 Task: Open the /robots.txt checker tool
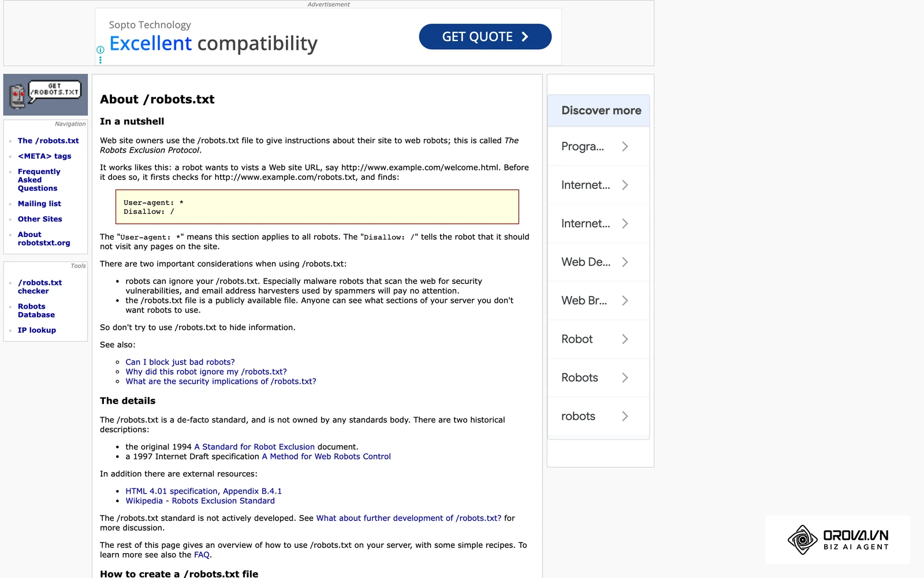click(x=40, y=287)
